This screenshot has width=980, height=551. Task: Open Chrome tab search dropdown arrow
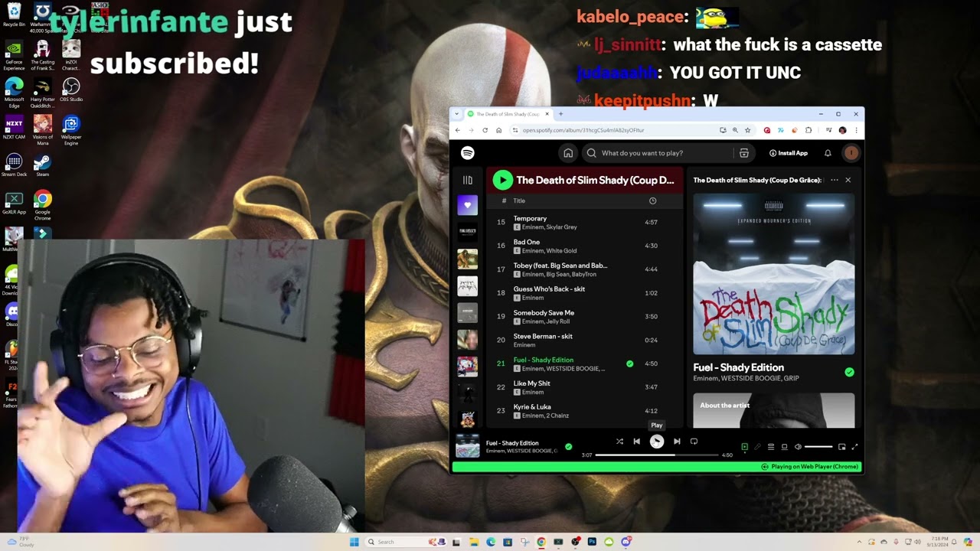(x=457, y=114)
